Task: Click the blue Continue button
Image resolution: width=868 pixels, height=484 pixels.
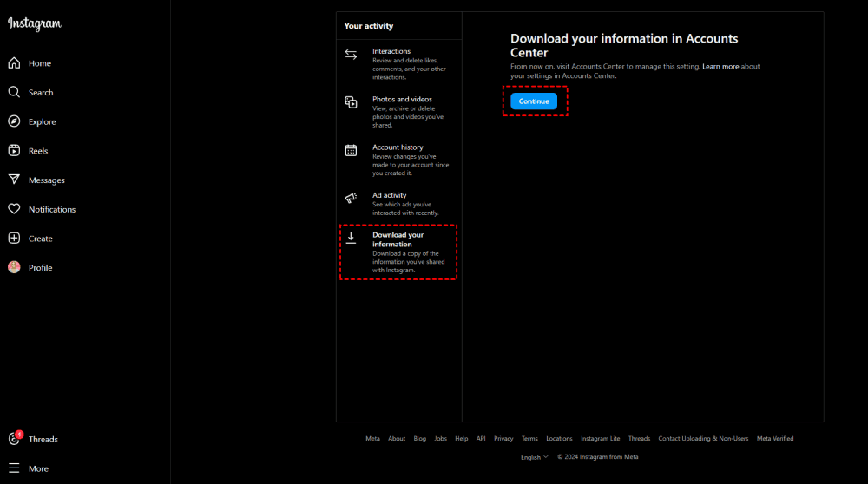Action: click(x=534, y=101)
